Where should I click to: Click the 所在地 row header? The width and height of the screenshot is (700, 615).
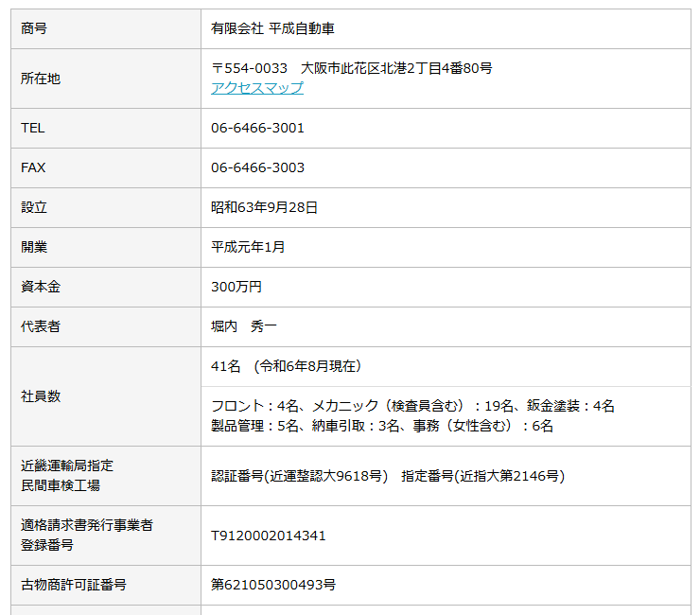point(41,79)
